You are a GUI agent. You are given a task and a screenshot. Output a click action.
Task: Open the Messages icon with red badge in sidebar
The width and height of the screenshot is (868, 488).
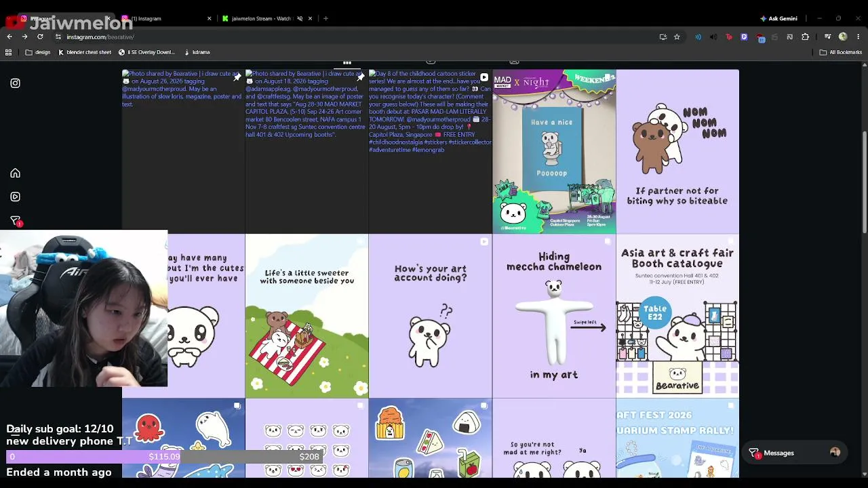click(x=16, y=221)
